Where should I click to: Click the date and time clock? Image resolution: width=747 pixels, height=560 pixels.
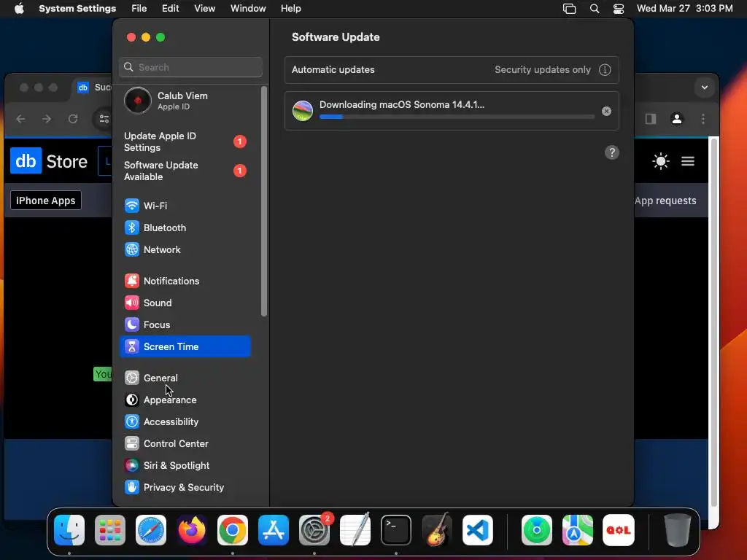tap(684, 9)
